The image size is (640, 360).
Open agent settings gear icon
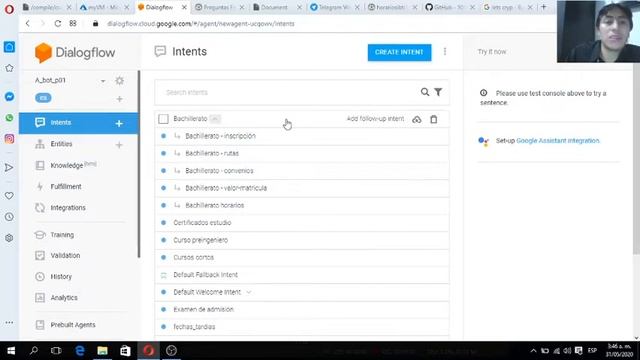120,81
